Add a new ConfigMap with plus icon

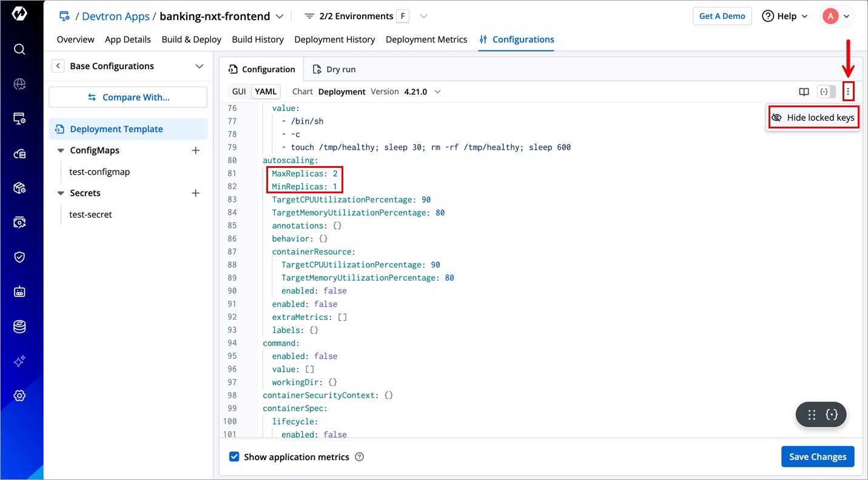pyautogui.click(x=195, y=150)
